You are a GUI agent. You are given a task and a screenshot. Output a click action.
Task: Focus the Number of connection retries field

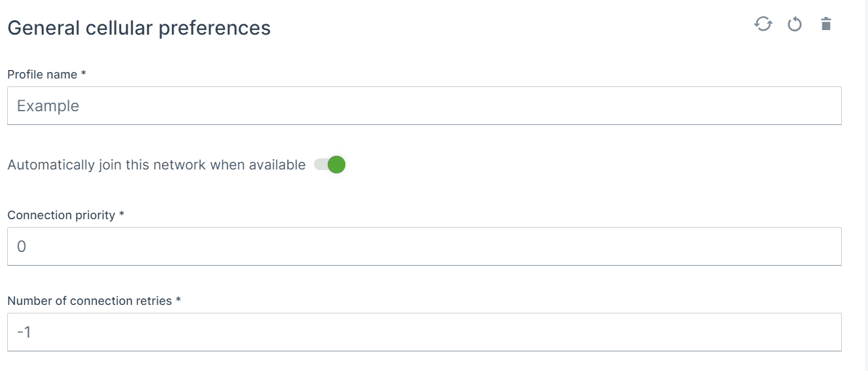[424, 332]
